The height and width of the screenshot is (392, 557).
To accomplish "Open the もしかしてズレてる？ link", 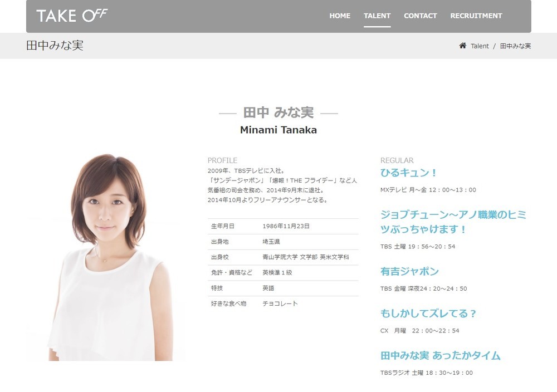I will click(x=428, y=313).
